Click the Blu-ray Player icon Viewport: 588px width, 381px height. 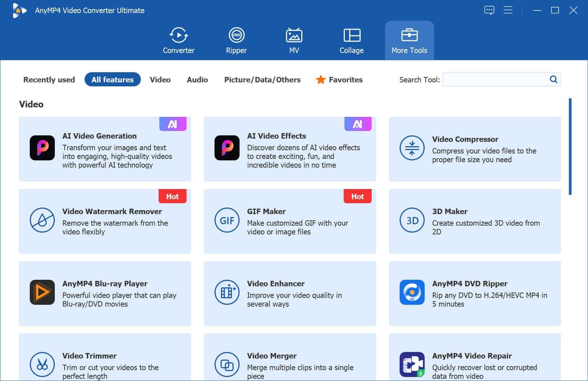click(x=42, y=292)
